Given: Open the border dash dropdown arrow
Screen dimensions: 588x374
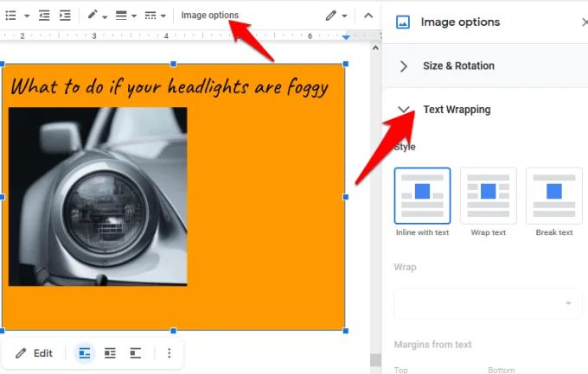Looking at the screenshot, I should click(x=163, y=16).
